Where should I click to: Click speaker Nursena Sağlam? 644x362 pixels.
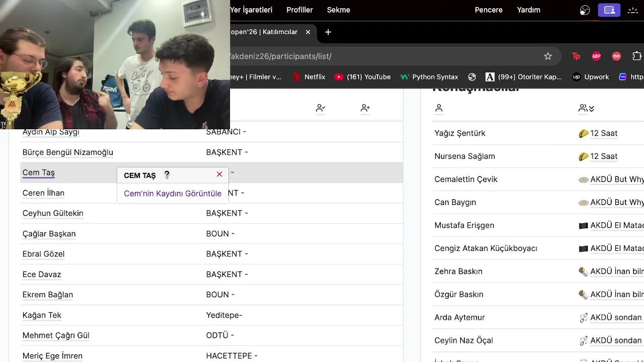tap(464, 156)
